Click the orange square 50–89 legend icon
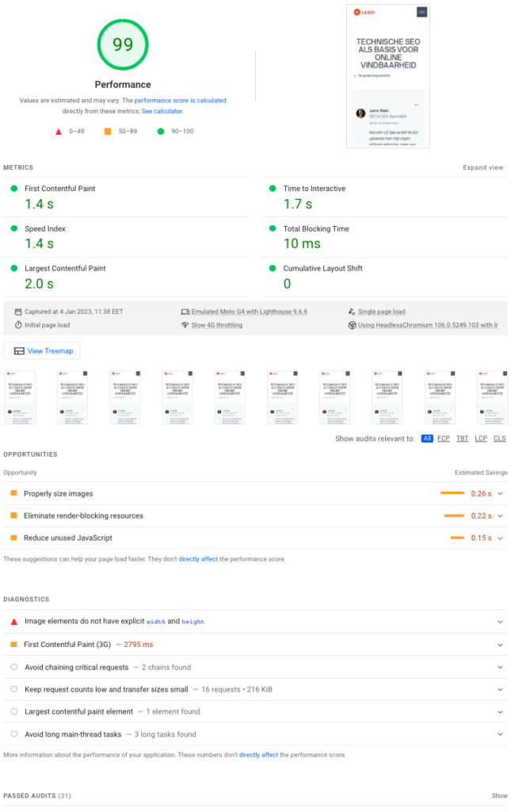Image resolution: width=511 pixels, height=812 pixels. tap(108, 131)
